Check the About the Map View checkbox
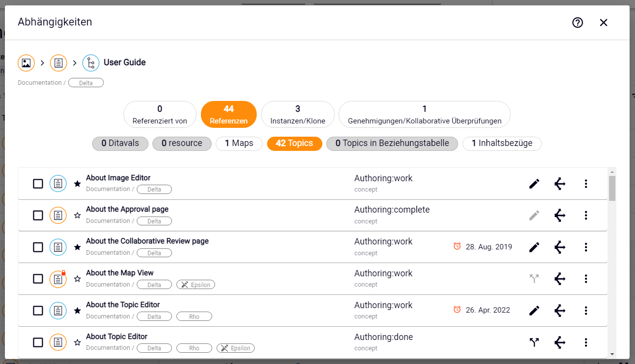Image resolution: width=635 pixels, height=364 pixels. point(38,279)
